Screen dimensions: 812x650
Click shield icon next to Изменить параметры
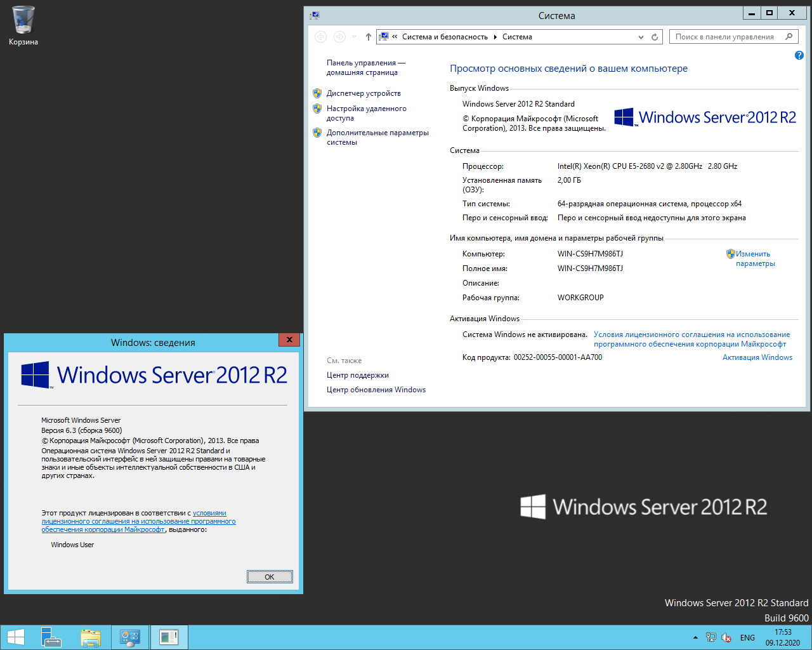tap(730, 254)
